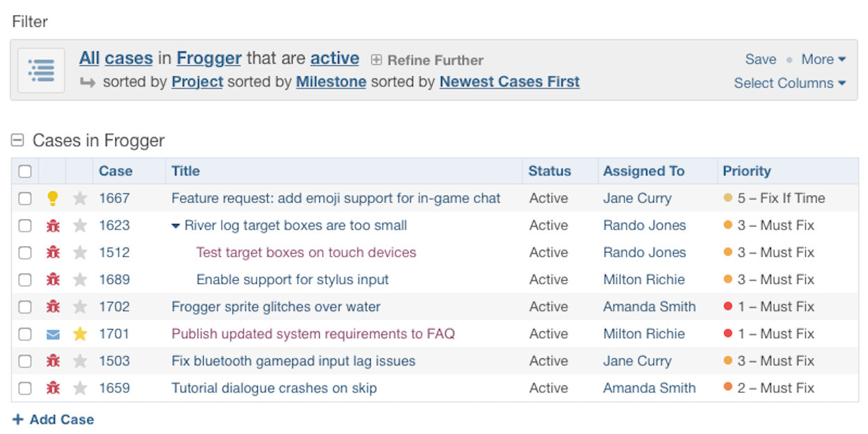
Task: Click the envelope inquiry icon for case 1701
Action: point(53,335)
